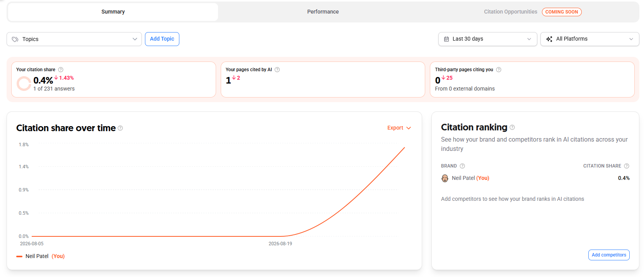Click the Citation ranking heading

474,127
